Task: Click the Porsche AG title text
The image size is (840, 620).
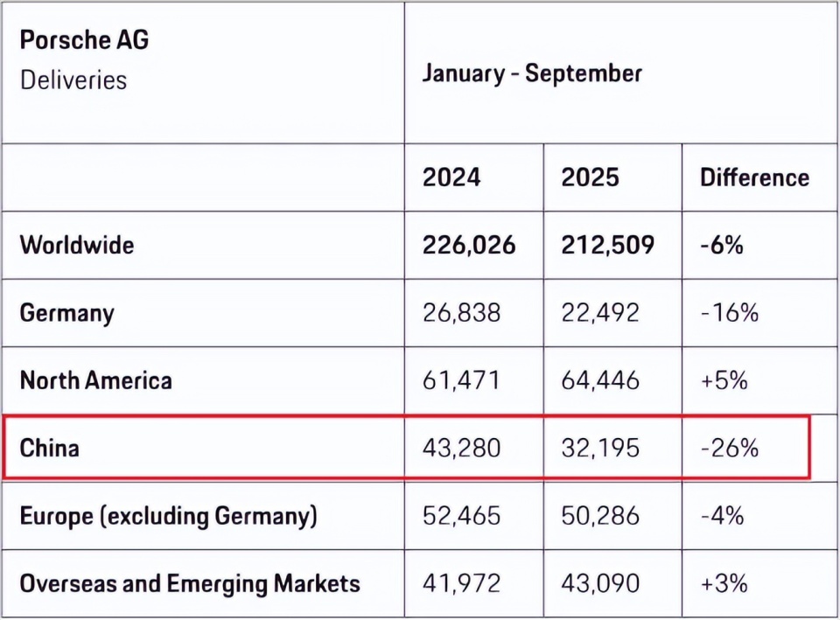Action: coord(84,41)
